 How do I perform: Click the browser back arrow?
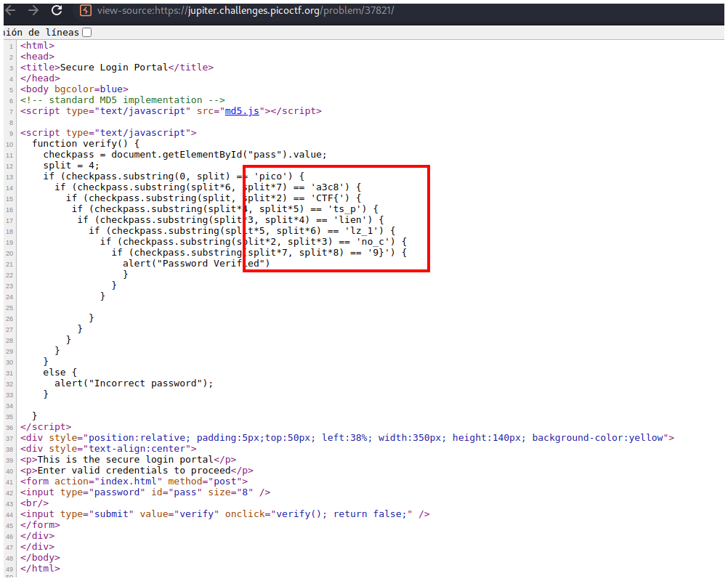9,11
